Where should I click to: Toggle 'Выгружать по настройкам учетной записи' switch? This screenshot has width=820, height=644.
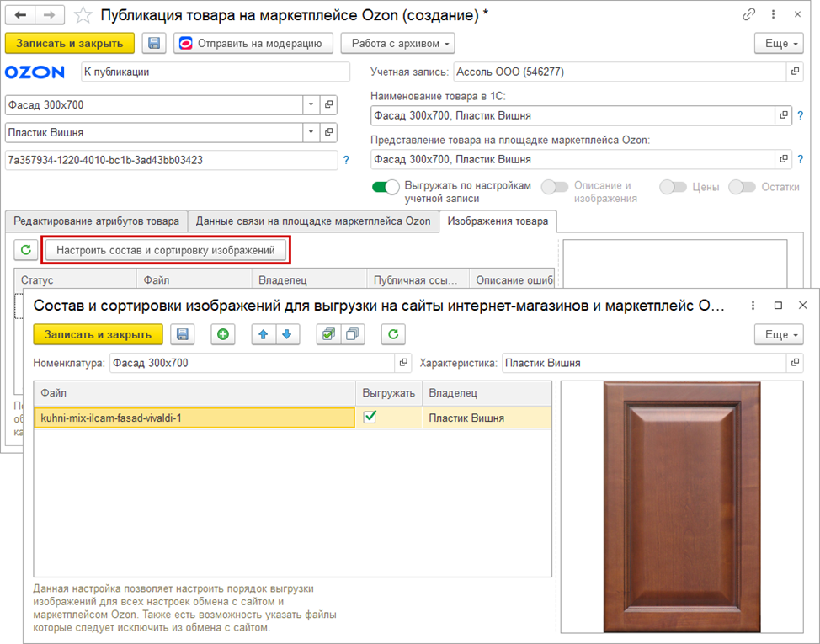386,187
